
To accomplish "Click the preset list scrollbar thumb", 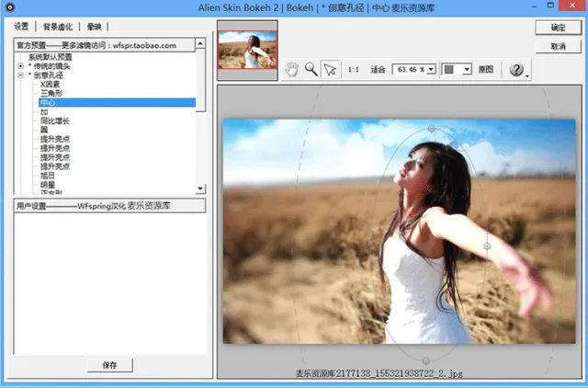I will [200, 80].
